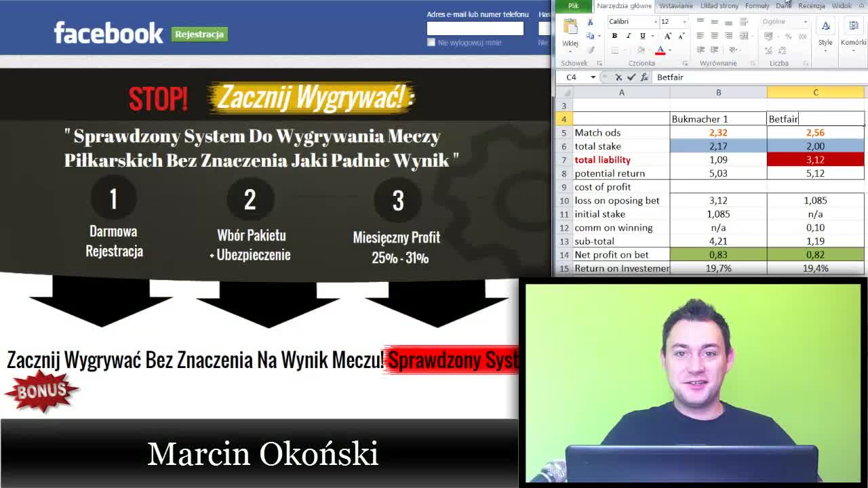This screenshot has width=868, height=488.
Task: Click the wrap text icon
Action: click(744, 22)
